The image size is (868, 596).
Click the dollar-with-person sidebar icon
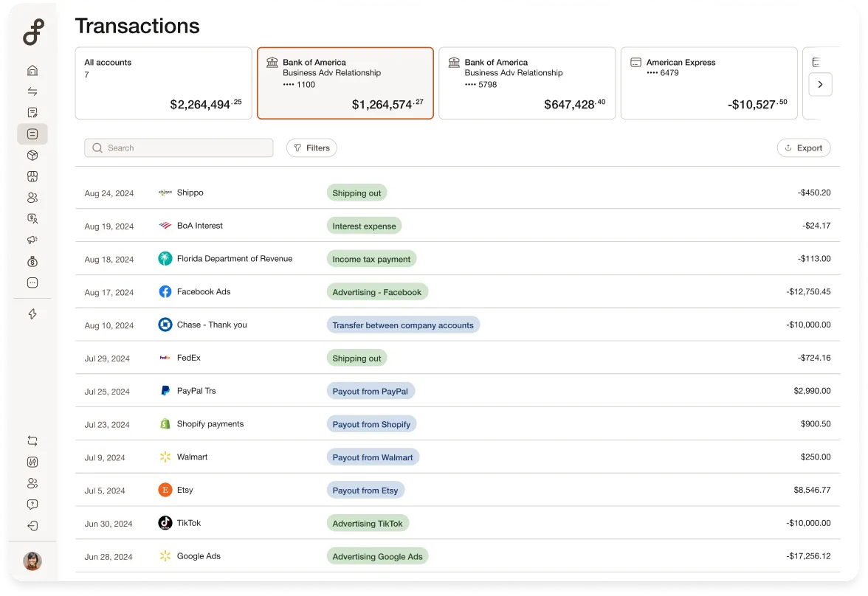pos(32,218)
